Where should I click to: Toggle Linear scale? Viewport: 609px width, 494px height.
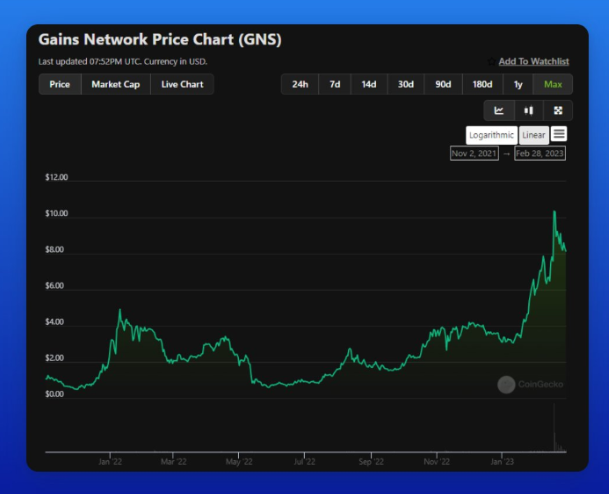[534, 135]
